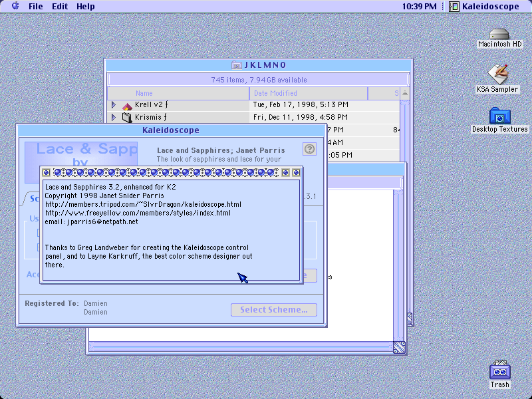532x399 pixels.
Task: Click the Select Scheme... button
Action: [274, 310]
